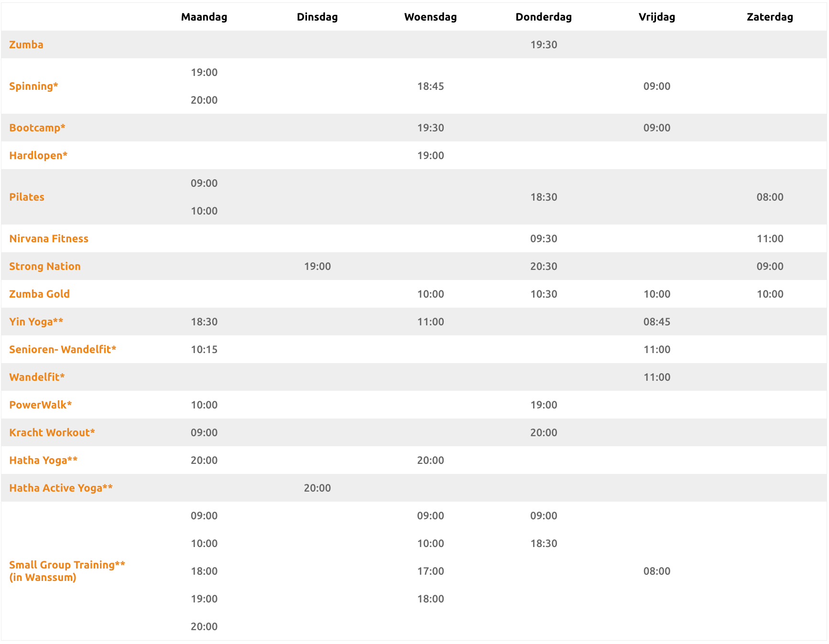Open the Pilates class link
The image size is (829, 644).
coord(27,197)
